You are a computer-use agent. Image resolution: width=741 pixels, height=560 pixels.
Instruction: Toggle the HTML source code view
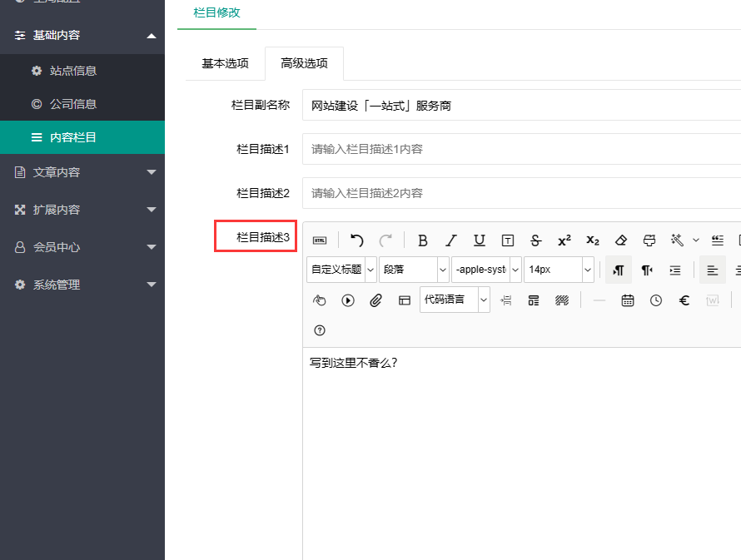point(319,240)
